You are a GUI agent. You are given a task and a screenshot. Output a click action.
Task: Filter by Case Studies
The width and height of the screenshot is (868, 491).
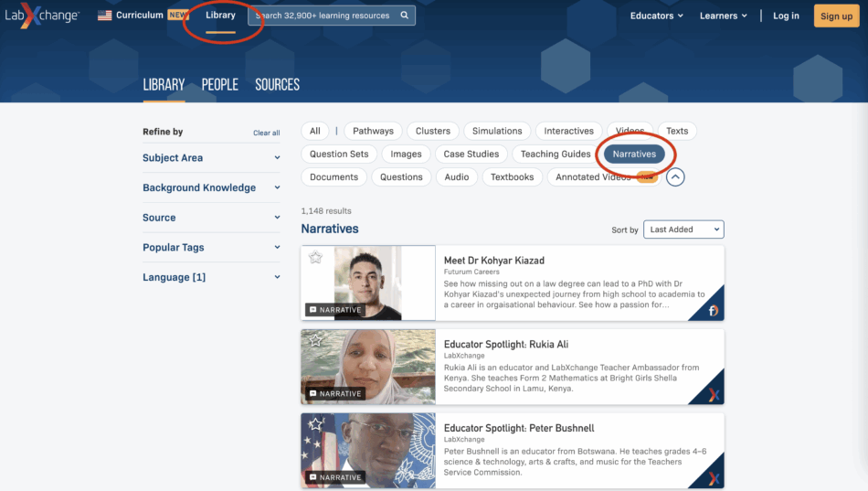(471, 154)
